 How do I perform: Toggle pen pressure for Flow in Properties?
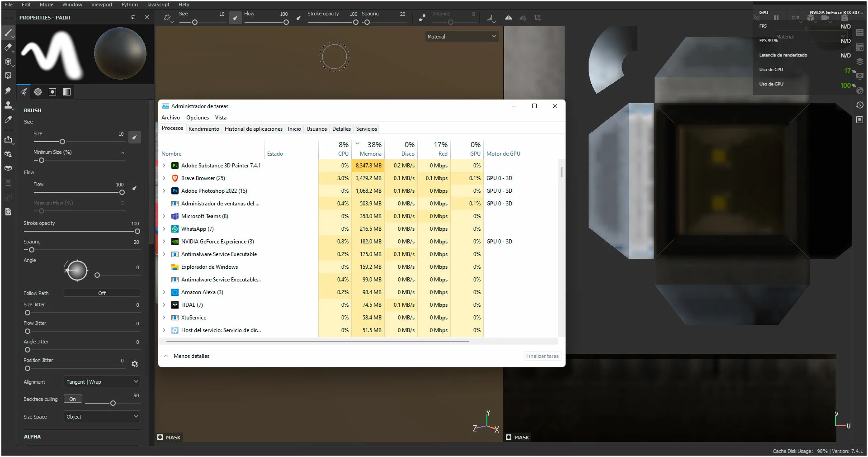coord(135,188)
